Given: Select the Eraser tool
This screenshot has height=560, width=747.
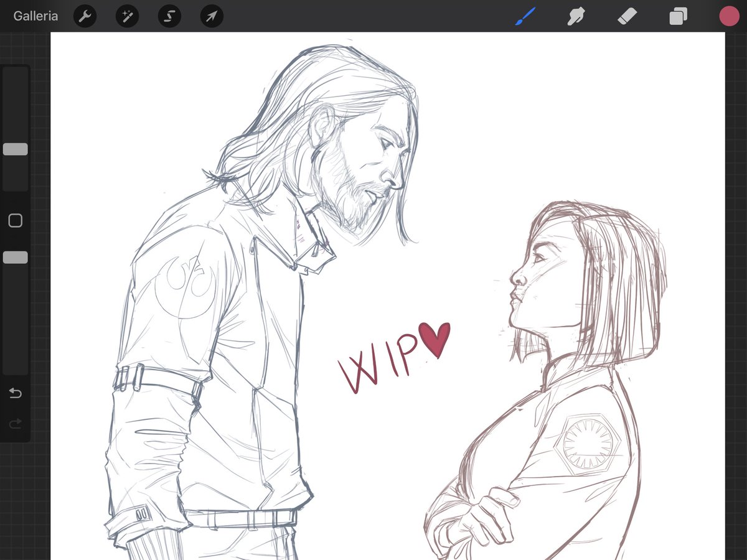Looking at the screenshot, I should (627, 16).
